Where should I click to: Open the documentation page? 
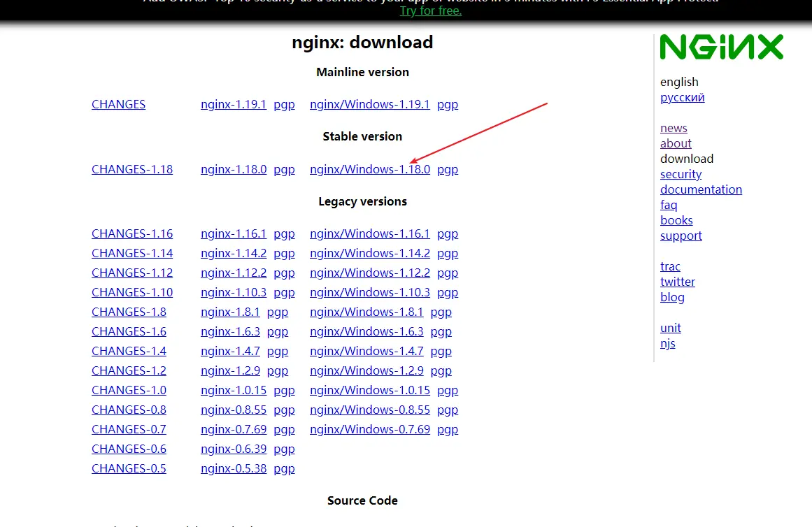pyautogui.click(x=701, y=189)
